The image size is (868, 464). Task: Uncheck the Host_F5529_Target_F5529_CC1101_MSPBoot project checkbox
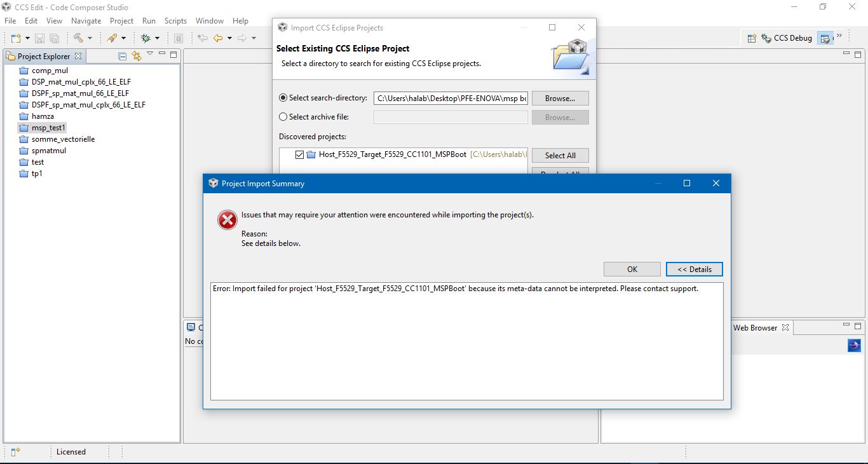[299, 154]
